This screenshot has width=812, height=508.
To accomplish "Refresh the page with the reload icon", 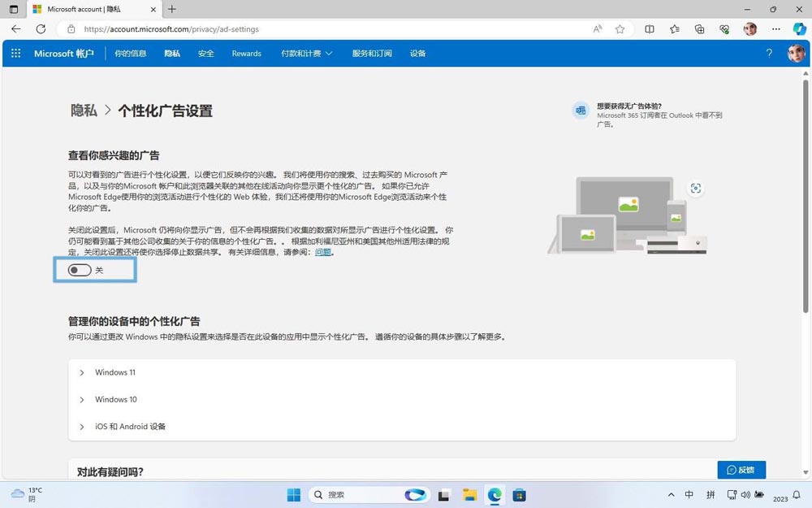I will coord(41,28).
